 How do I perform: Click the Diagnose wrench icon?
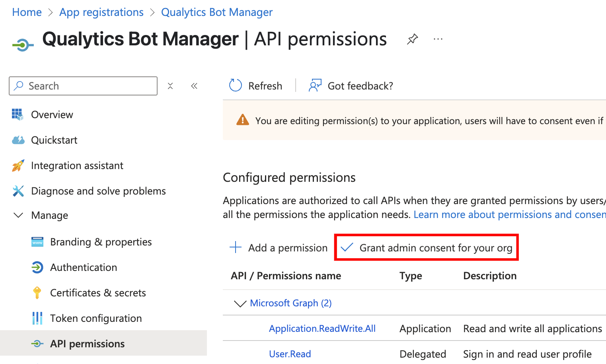pyautogui.click(x=18, y=191)
